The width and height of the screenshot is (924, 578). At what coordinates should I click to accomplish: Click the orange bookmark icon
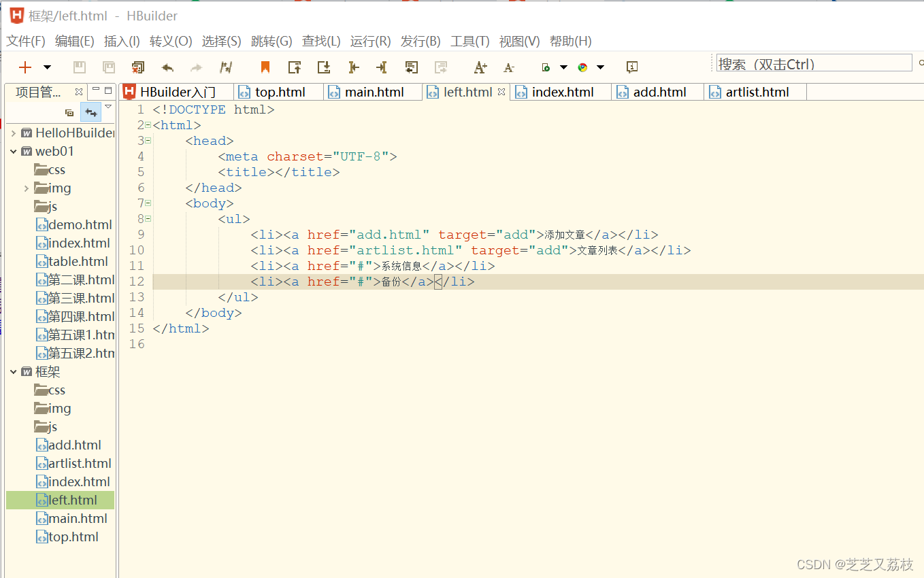click(x=265, y=67)
